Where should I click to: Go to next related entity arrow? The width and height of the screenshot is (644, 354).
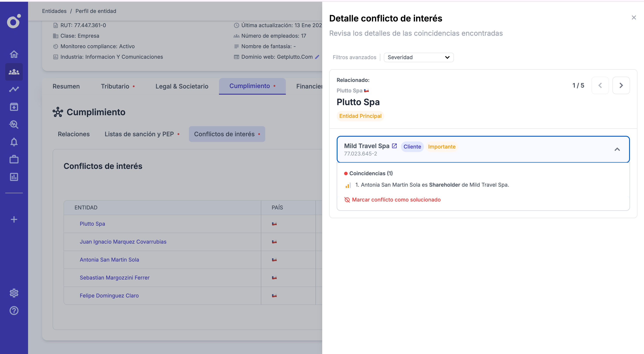621,85
